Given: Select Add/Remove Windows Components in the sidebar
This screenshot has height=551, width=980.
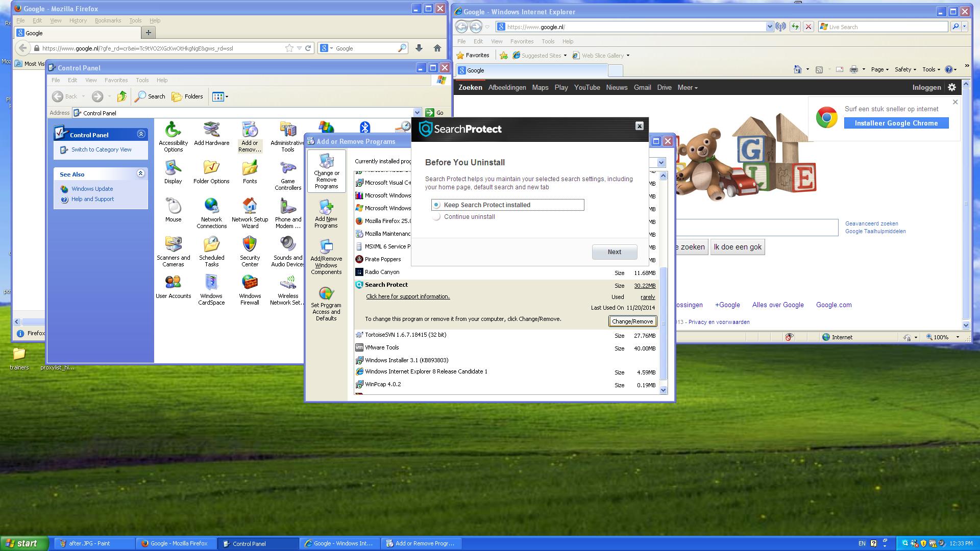Looking at the screenshot, I should (x=326, y=257).
